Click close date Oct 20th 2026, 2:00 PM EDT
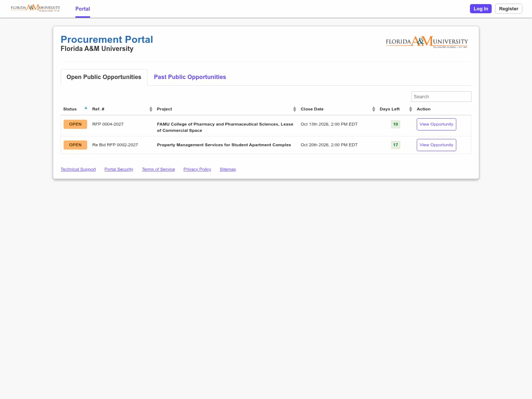Viewport: 532px width, 399px height. 329,145
